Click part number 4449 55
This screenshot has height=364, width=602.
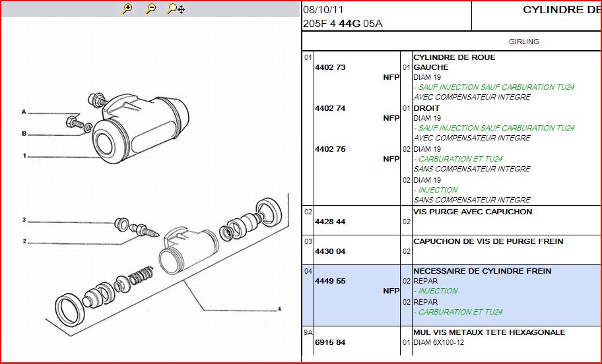pos(330,281)
